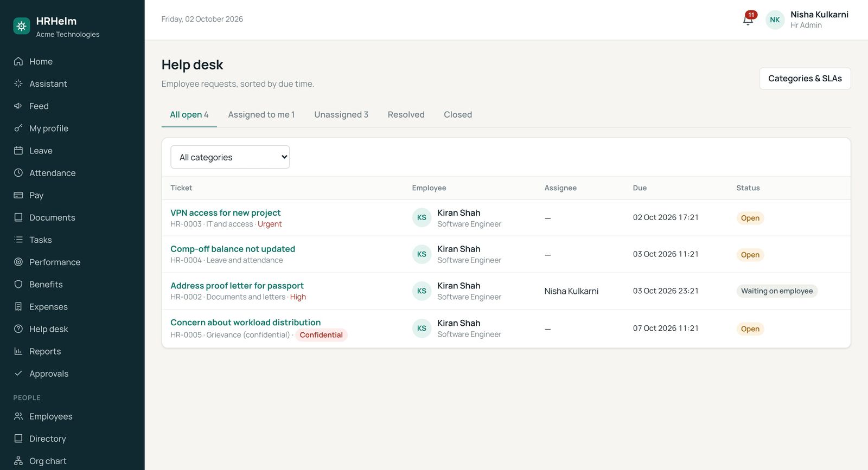Click the due time 03 Oct 2026 11:21

pyautogui.click(x=666, y=254)
